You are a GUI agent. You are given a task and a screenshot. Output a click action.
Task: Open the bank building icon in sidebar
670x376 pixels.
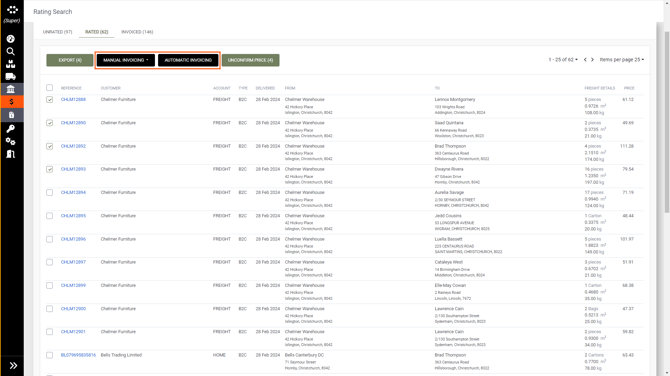coord(11,89)
